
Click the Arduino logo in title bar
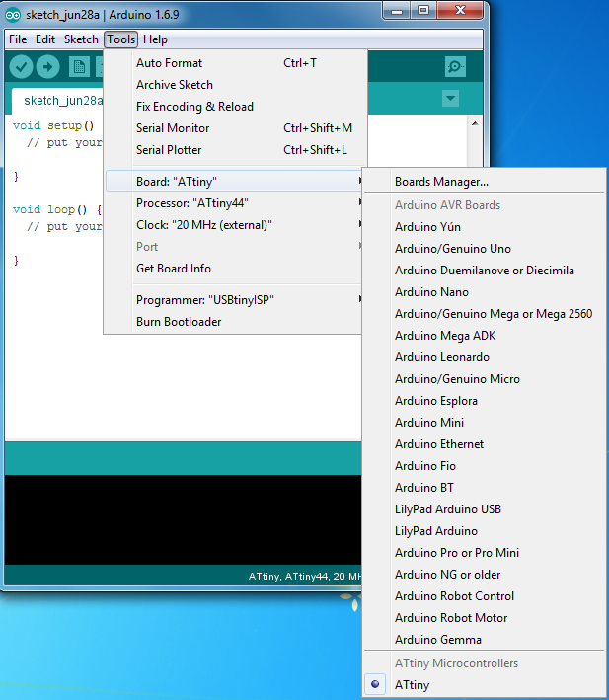click(13, 15)
